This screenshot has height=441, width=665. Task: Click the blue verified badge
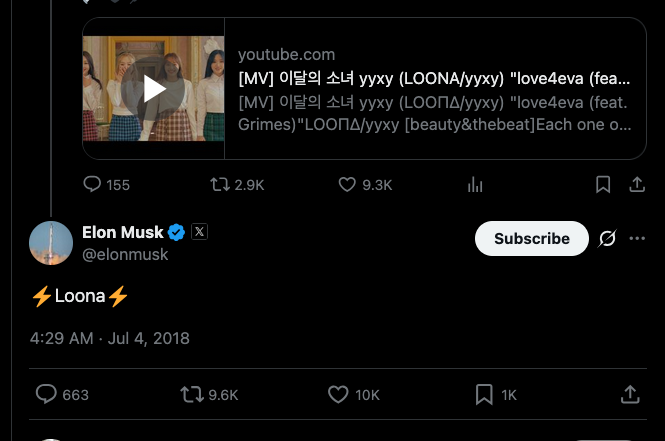click(176, 232)
